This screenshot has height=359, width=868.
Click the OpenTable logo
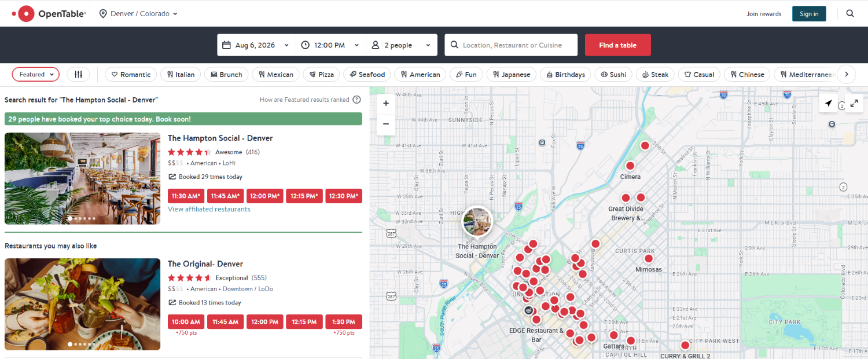(49, 14)
